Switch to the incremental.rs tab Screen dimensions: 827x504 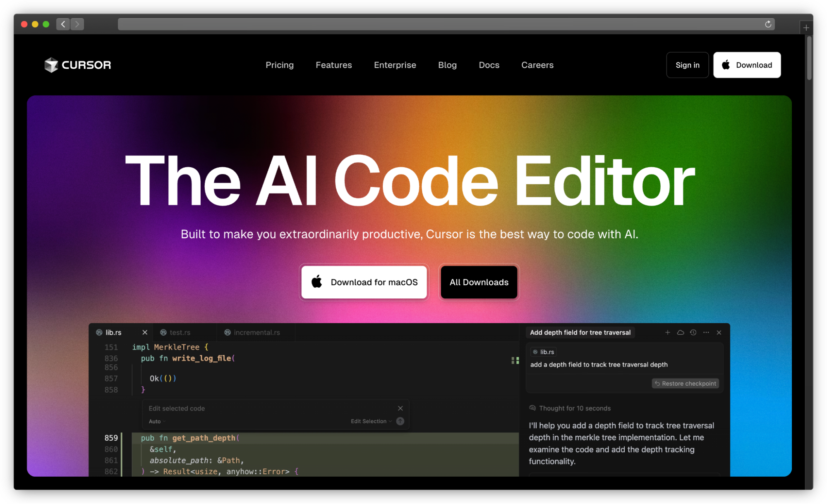tap(256, 332)
